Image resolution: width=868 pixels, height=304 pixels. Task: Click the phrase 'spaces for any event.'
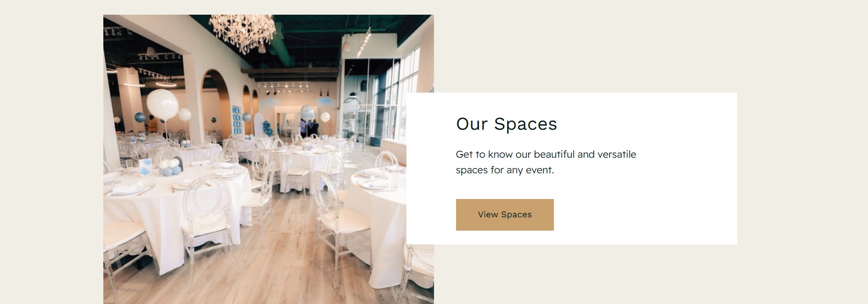tap(505, 170)
